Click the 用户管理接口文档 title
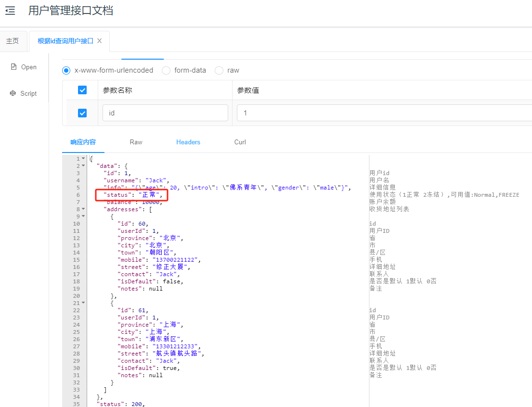 (71, 11)
